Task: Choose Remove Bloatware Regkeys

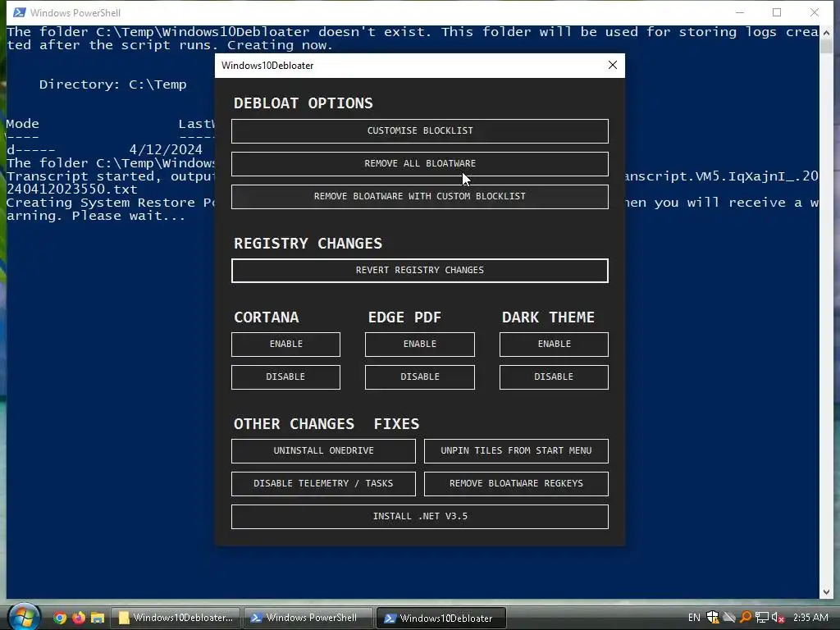Action: (516, 483)
